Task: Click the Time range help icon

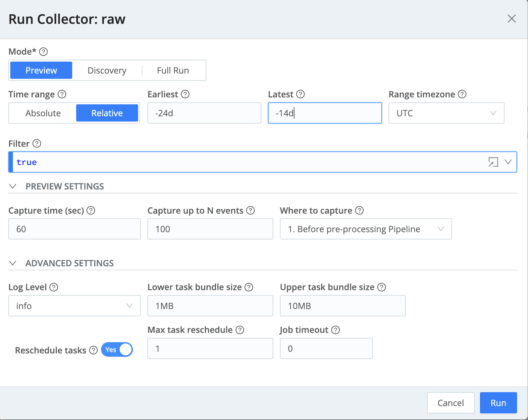Action: (62, 94)
